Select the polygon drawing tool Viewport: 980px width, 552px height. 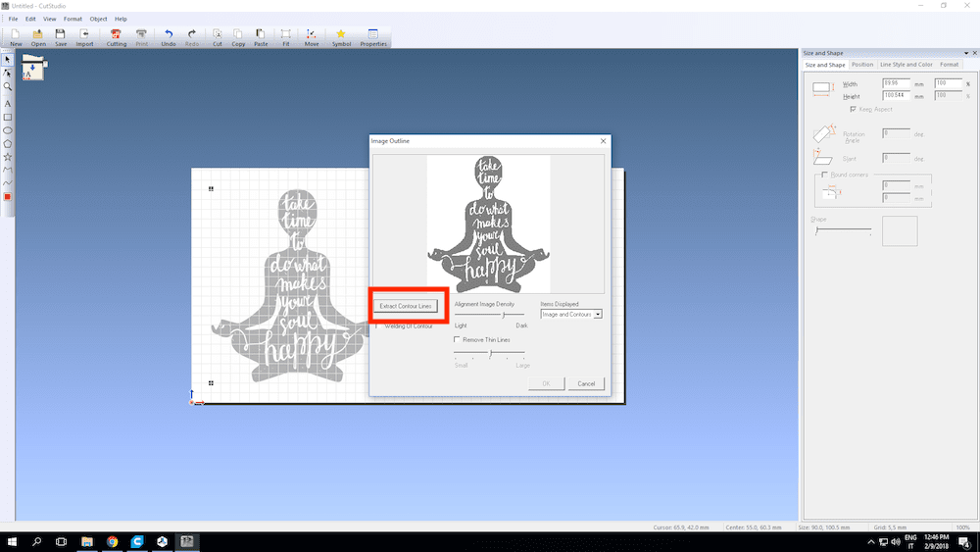tap(8, 143)
